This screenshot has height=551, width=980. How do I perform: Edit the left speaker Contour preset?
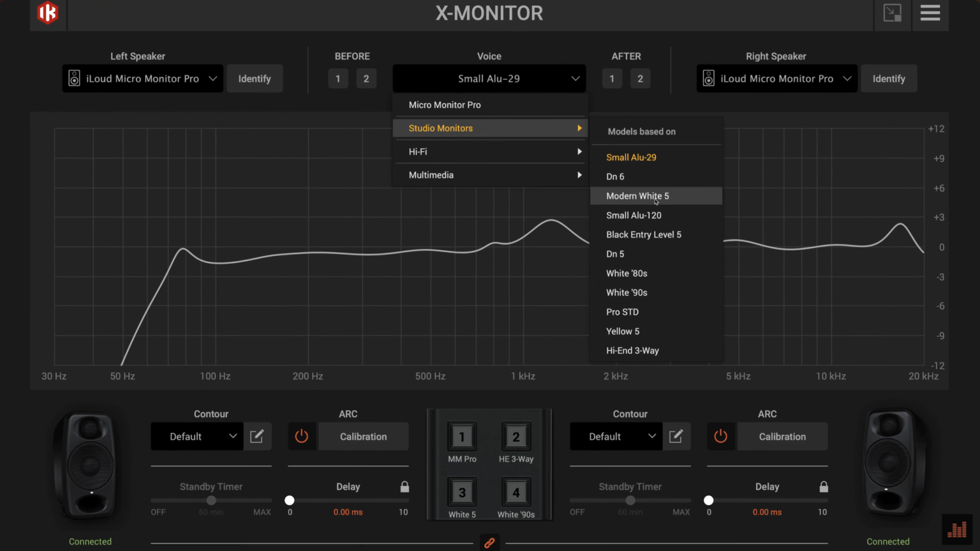(x=257, y=436)
